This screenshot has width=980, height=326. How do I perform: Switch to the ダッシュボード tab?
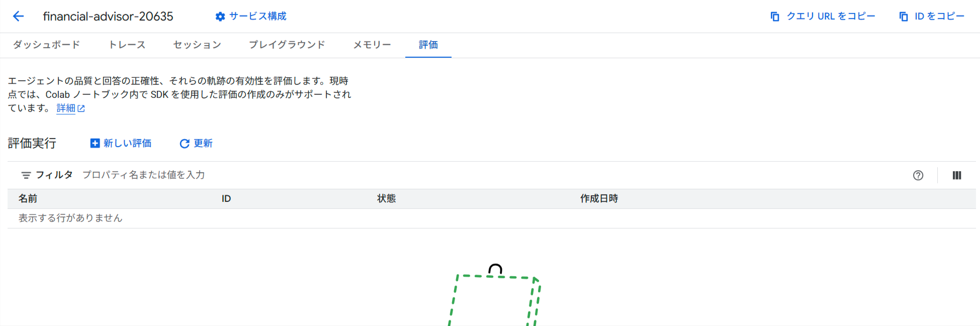point(46,45)
